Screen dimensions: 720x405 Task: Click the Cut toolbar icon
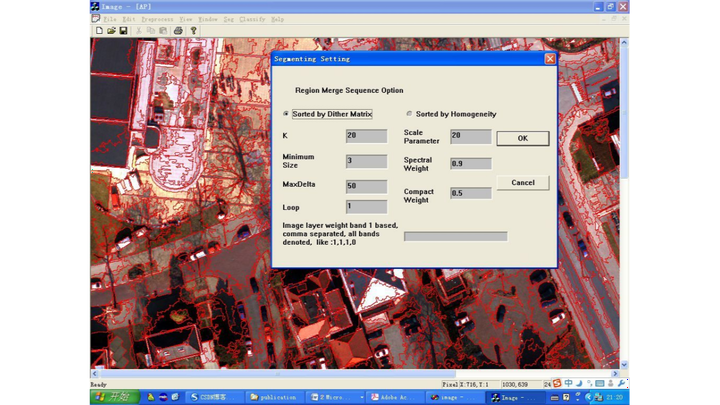tap(139, 31)
